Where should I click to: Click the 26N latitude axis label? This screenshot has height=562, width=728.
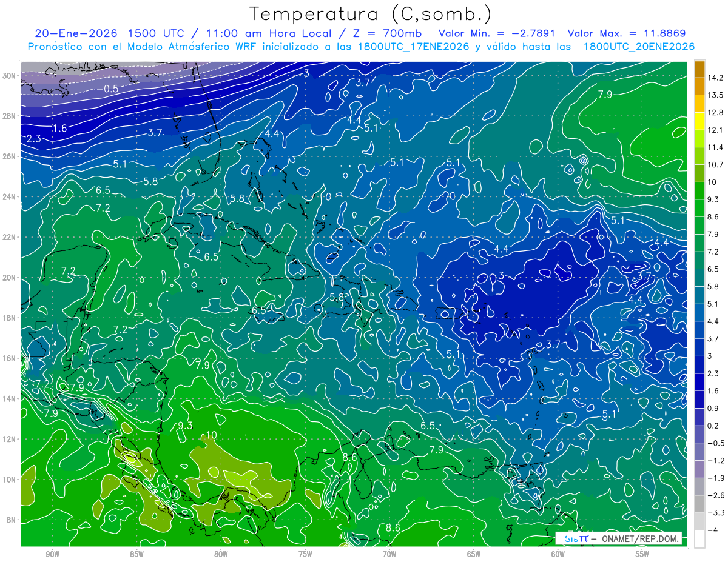[x=9, y=156]
